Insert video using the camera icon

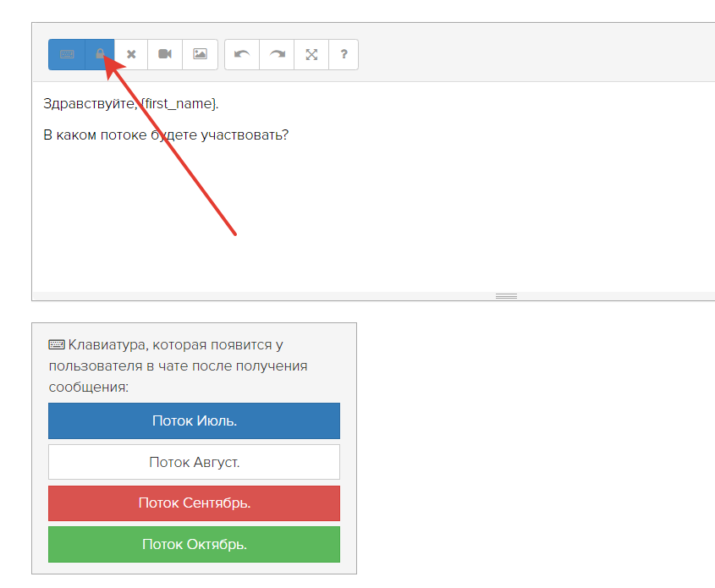(165, 55)
